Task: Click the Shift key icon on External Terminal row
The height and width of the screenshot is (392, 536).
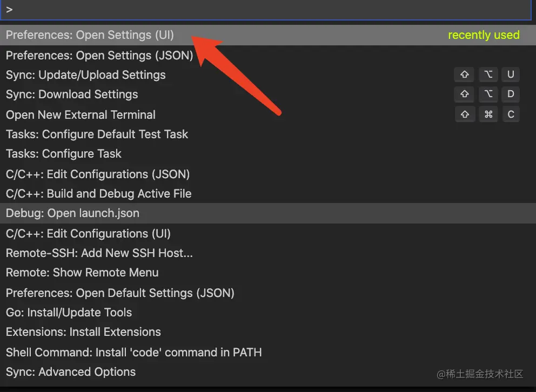Action: tap(465, 114)
